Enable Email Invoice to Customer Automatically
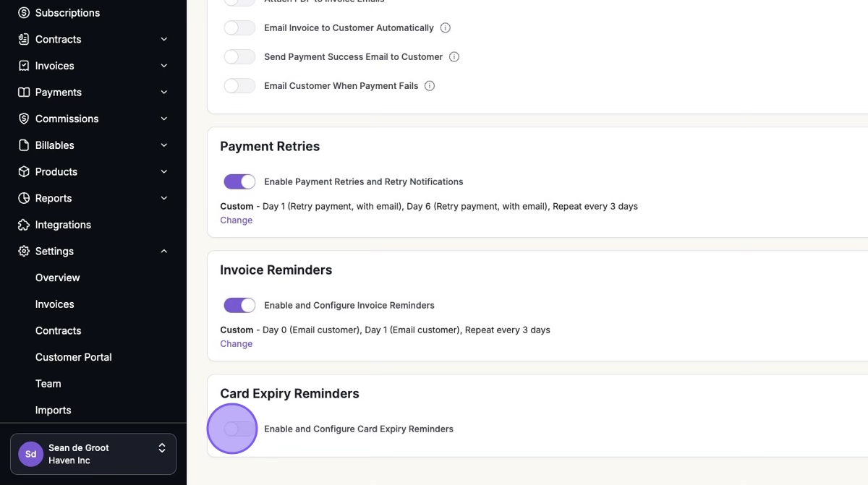 (239, 28)
